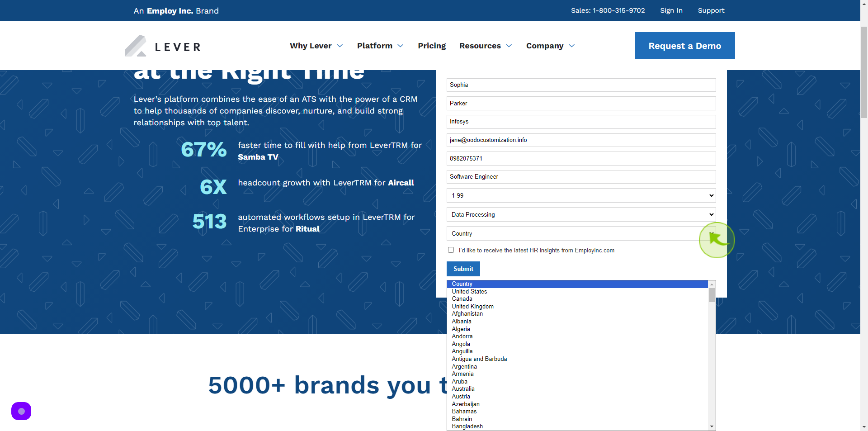Open the Data Processing industry dropdown

pyautogui.click(x=581, y=214)
